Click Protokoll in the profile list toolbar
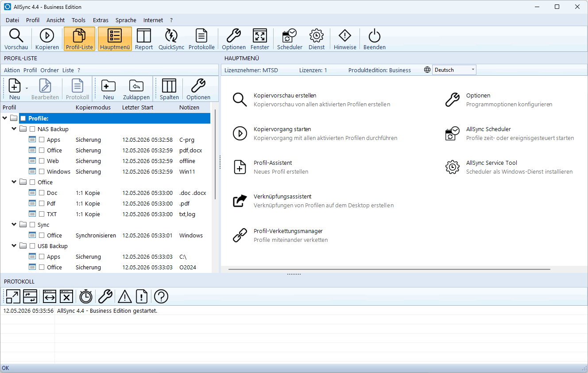 point(77,89)
